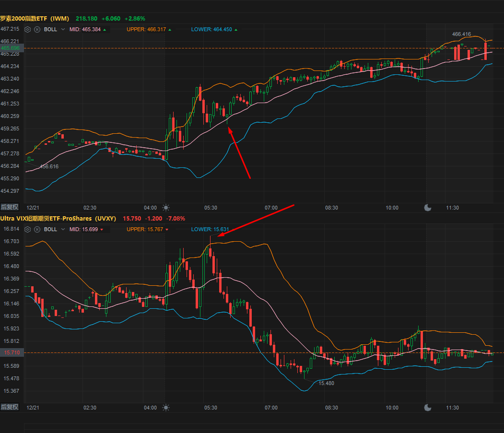
Task: Click the sun icon on the UVXY time axis
Action: [165, 408]
